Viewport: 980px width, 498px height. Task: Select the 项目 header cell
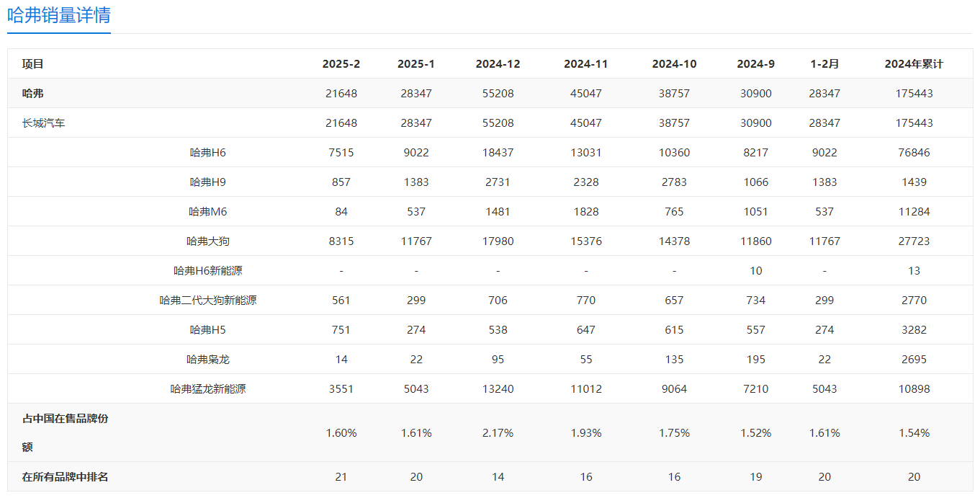(33, 64)
